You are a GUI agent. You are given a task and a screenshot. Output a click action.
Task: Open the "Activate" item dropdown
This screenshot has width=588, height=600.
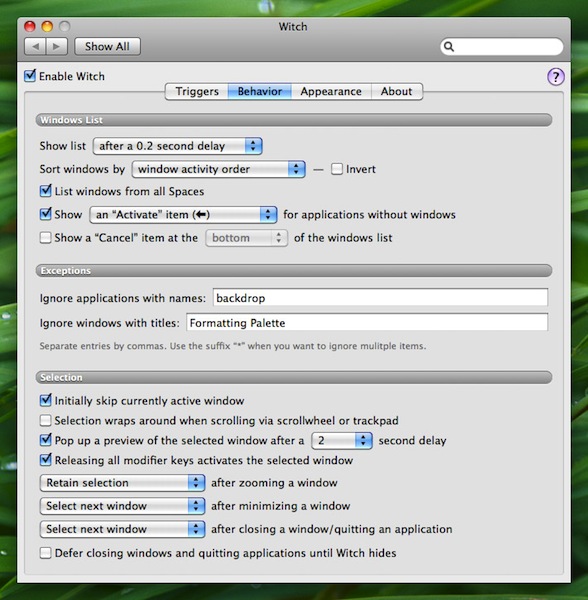[183, 215]
